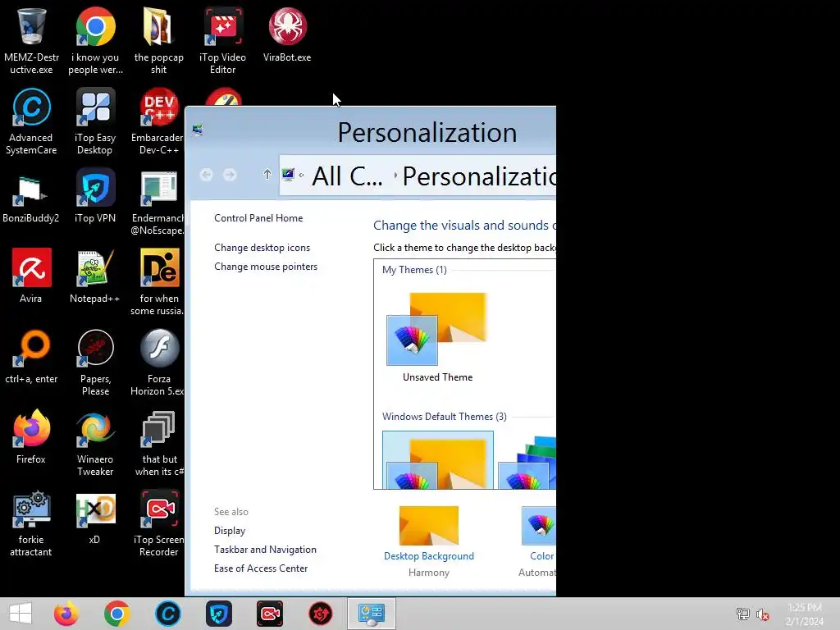Viewport: 840px width, 630px height.
Task: Open 'that but when its c#' icon
Action: point(159,443)
